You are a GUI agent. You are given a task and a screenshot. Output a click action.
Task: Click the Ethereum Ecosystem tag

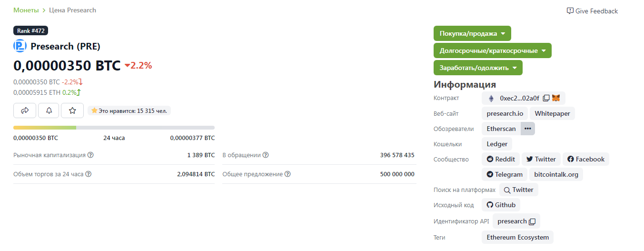[517, 237]
